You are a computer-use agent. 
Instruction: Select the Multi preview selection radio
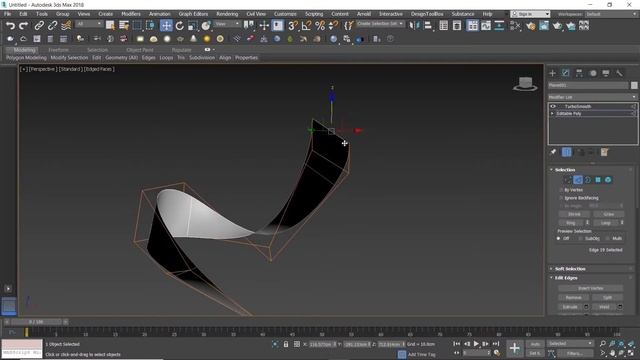pyautogui.click(x=608, y=238)
